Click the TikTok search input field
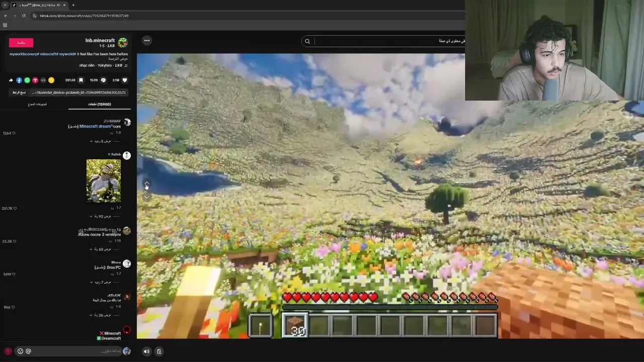The image size is (644, 362). click(390, 41)
